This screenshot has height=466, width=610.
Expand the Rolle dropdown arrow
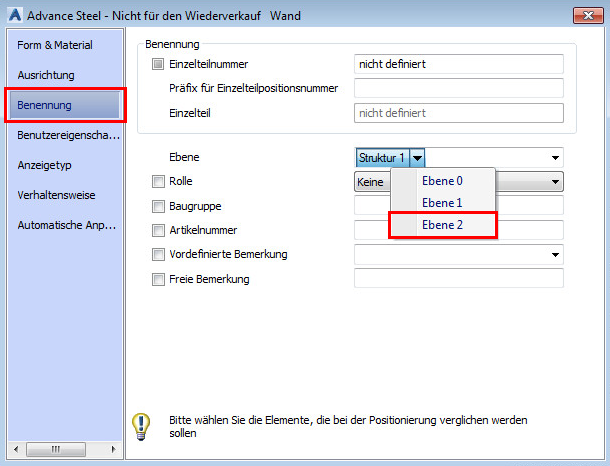[x=555, y=182]
